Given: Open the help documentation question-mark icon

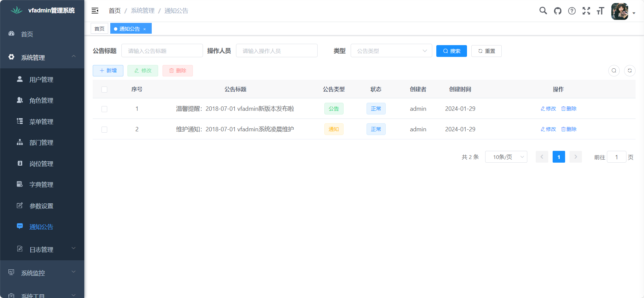Looking at the screenshot, I should tap(572, 11).
